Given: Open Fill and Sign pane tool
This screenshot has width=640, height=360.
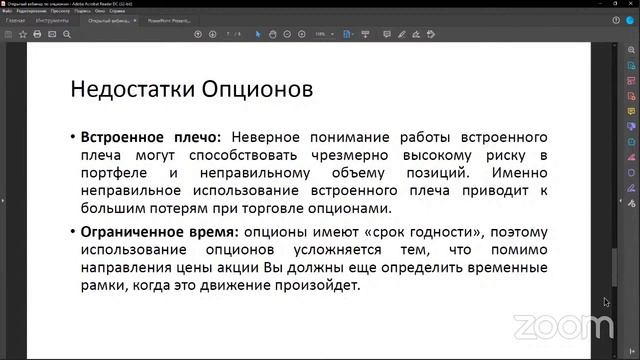Looking at the screenshot, I should click(631, 188).
